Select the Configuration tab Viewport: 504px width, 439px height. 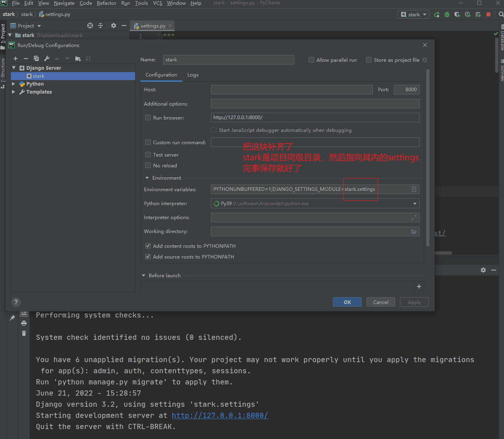[161, 75]
